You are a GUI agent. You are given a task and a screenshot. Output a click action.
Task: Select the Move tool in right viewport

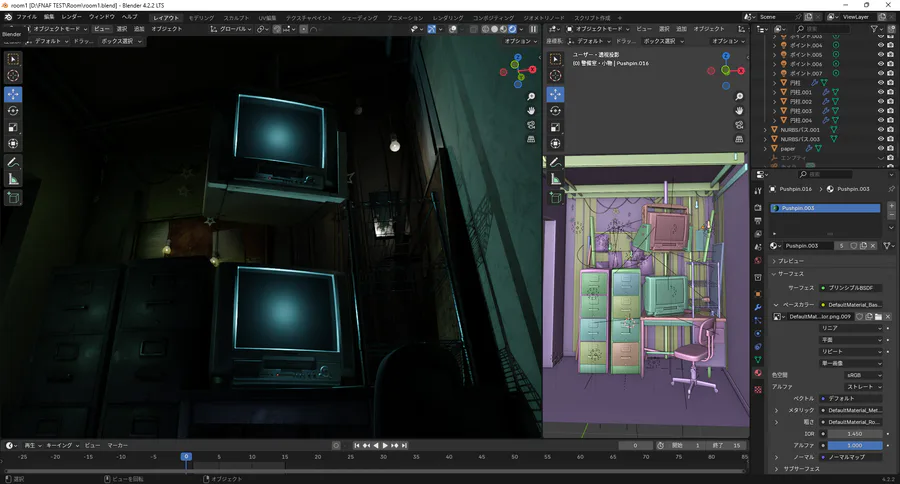[x=555, y=94]
